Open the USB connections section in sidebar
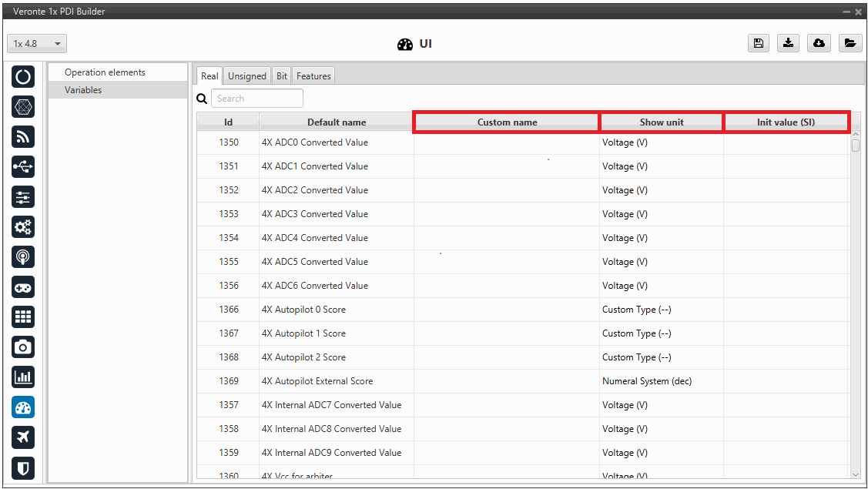The image size is (868, 489). pyautogui.click(x=23, y=167)
